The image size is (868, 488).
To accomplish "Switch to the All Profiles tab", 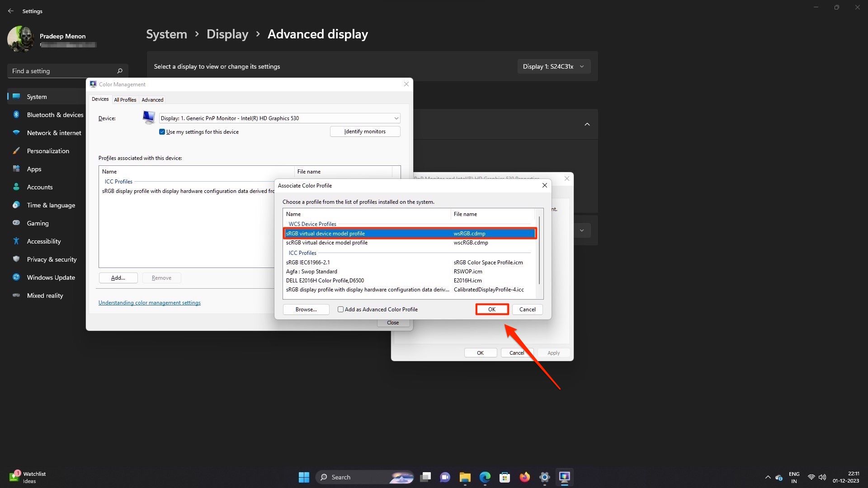I will (125, 99).
